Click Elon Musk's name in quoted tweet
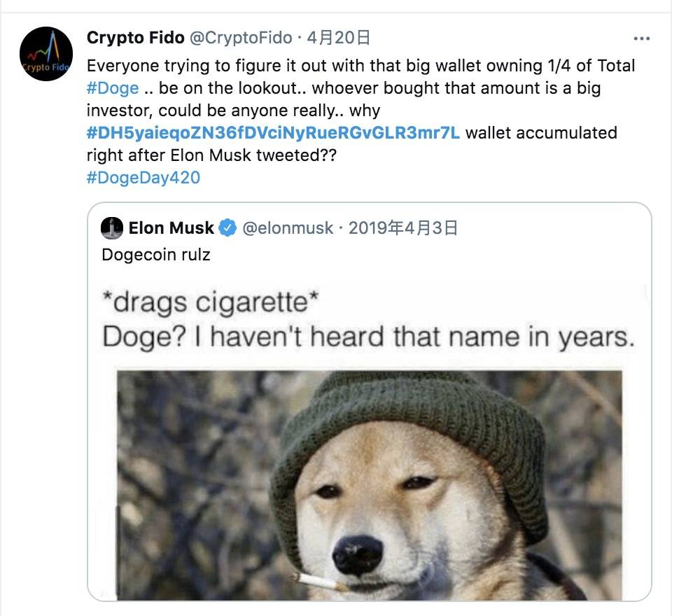Image resolution: width=686 pixels, height=616 pixels. pyautogui.click(x=171, y=227)
